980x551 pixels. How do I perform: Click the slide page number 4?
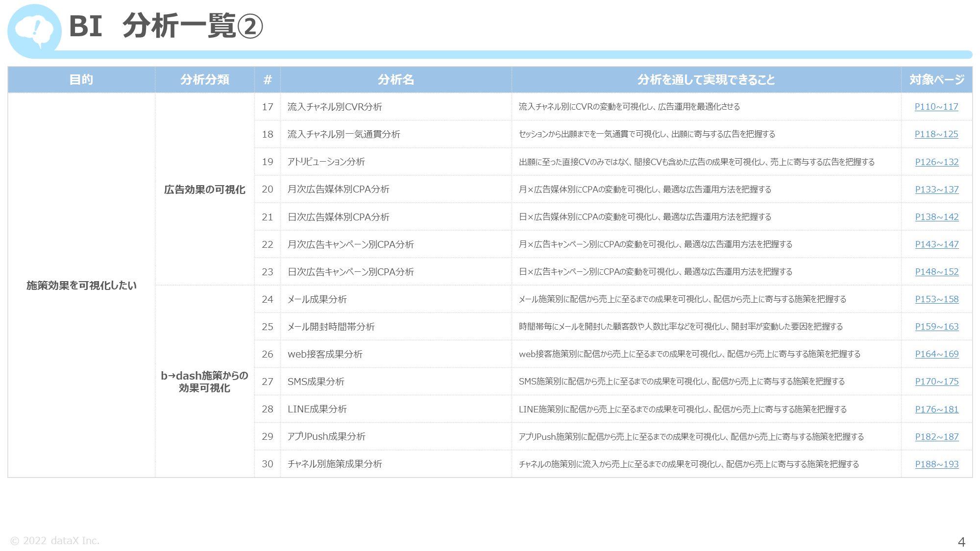961,542
